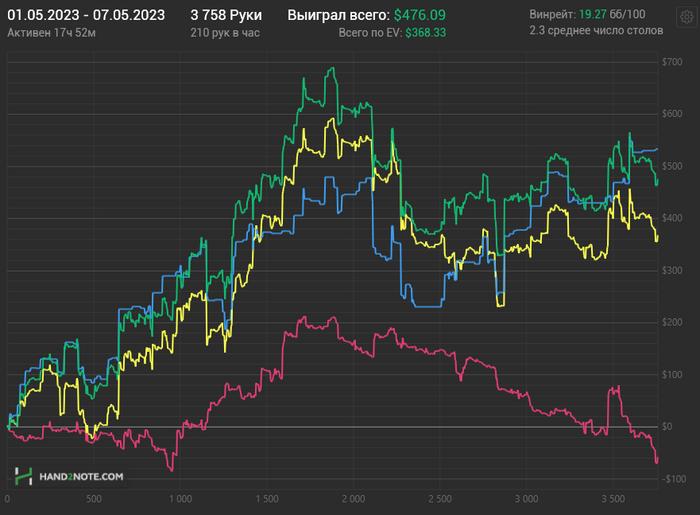Click the 2 000 hands x-axis mark
The height and width of the screenshot is (515, 700).
tap(353, 498)
